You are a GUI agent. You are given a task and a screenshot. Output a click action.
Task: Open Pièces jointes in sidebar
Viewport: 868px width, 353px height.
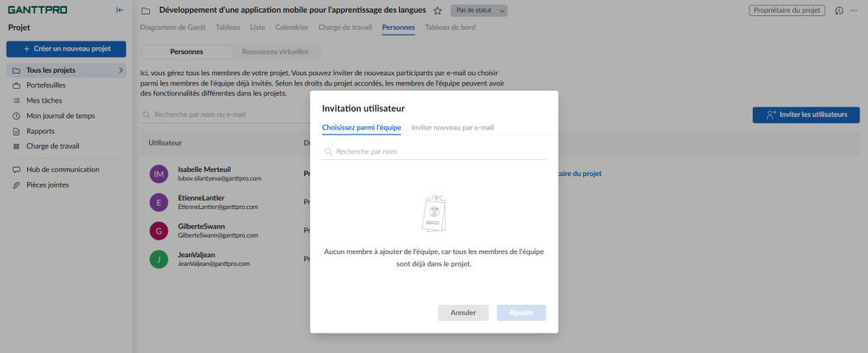47,185
